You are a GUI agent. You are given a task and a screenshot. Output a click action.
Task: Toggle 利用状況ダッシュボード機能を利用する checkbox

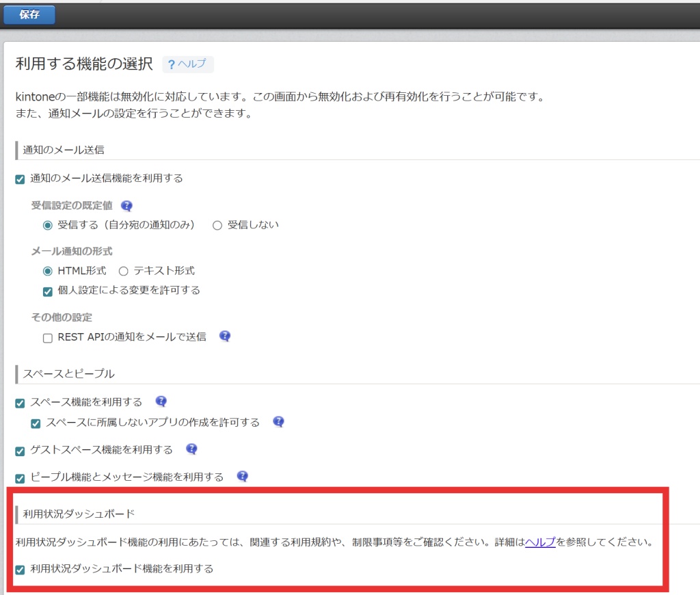20,569
